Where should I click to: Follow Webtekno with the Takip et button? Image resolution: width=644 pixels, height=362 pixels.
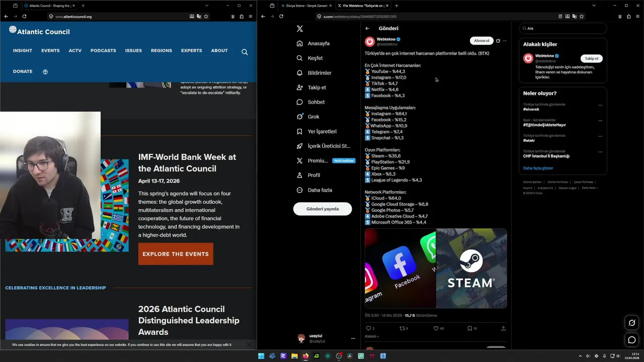coord(592,58)
